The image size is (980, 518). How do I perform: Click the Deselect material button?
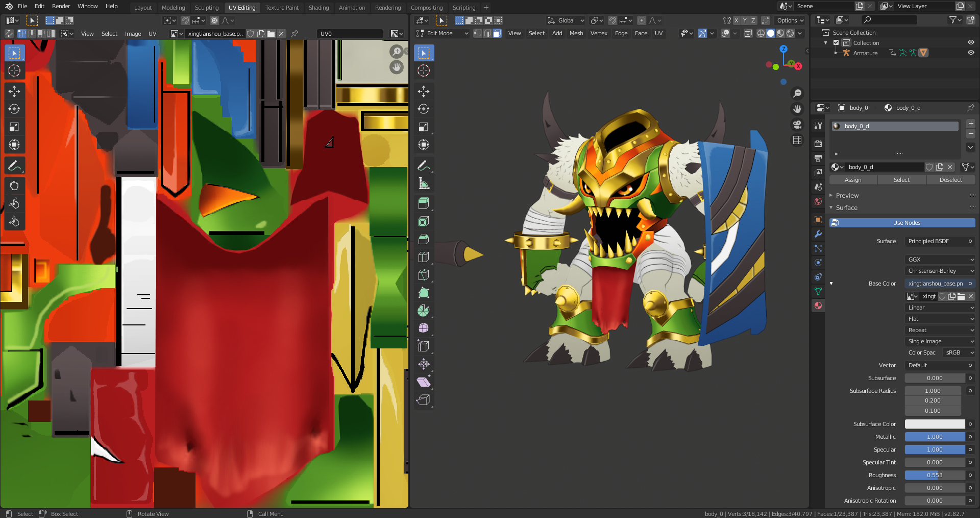tap(950, 180)
